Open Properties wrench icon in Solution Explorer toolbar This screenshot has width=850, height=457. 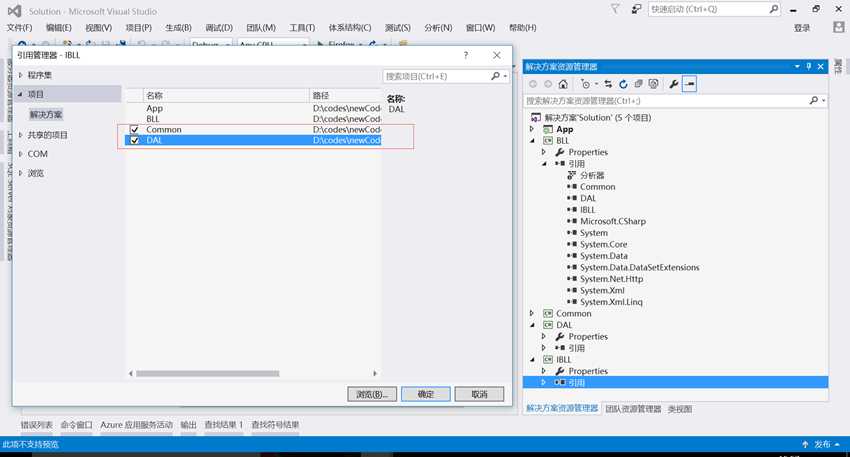point(674,84)
